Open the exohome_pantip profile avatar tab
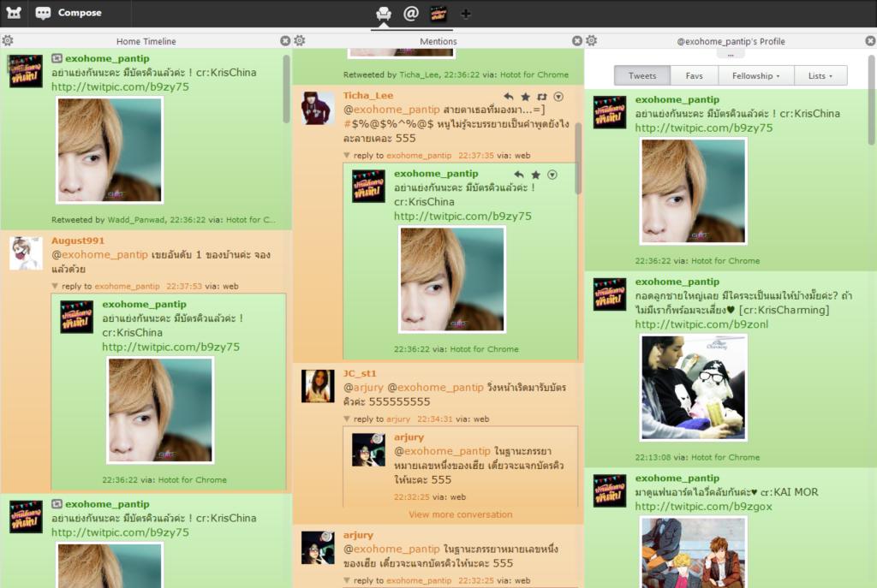Image resolution: width=877 pixels, height=588 pixels. (438, 13)
